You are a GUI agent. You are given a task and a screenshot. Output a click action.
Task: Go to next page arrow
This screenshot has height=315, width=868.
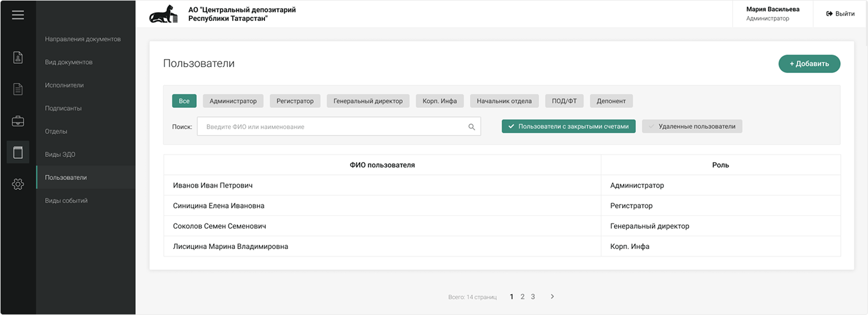(552, 296)
